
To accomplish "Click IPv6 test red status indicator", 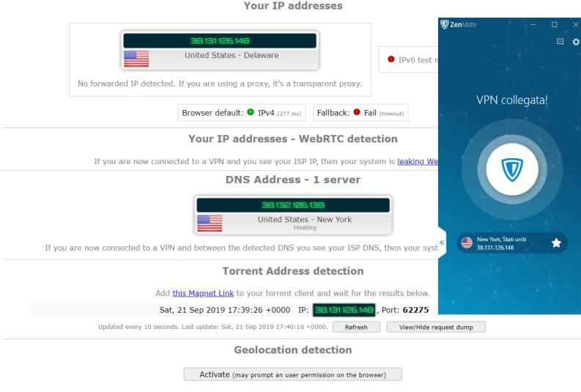I will (391, 59).
